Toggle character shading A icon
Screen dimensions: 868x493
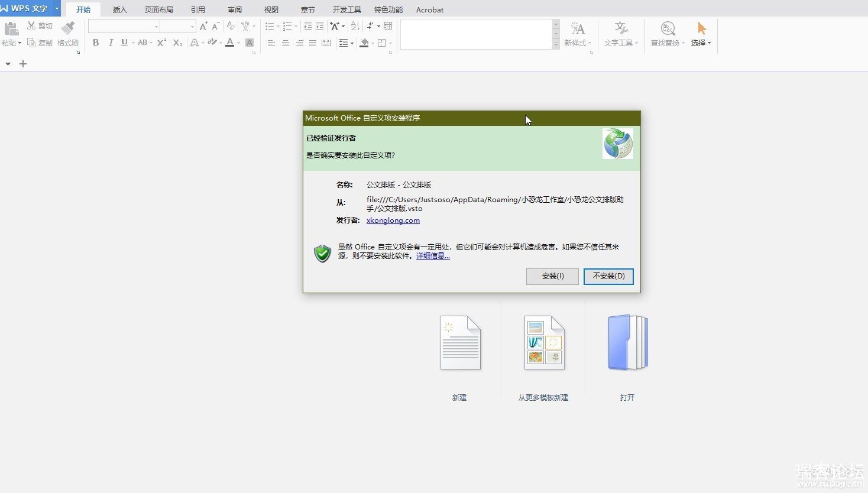[x=250, y=43]
